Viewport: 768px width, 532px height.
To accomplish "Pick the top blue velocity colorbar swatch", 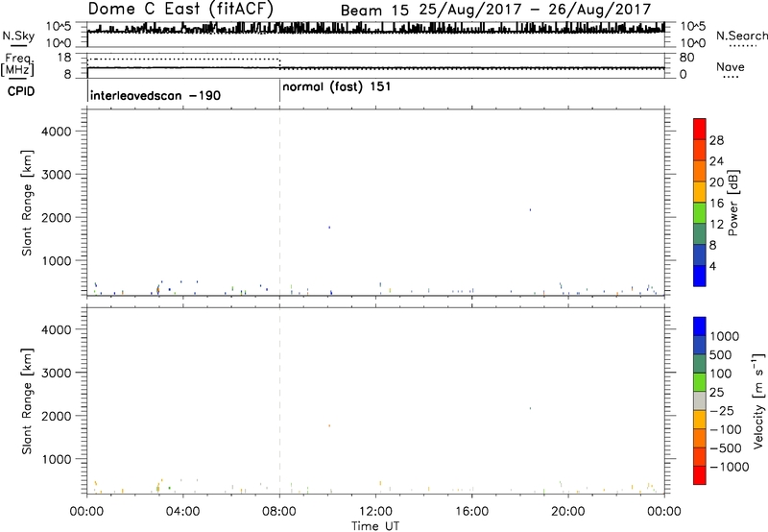I will 700,326.
